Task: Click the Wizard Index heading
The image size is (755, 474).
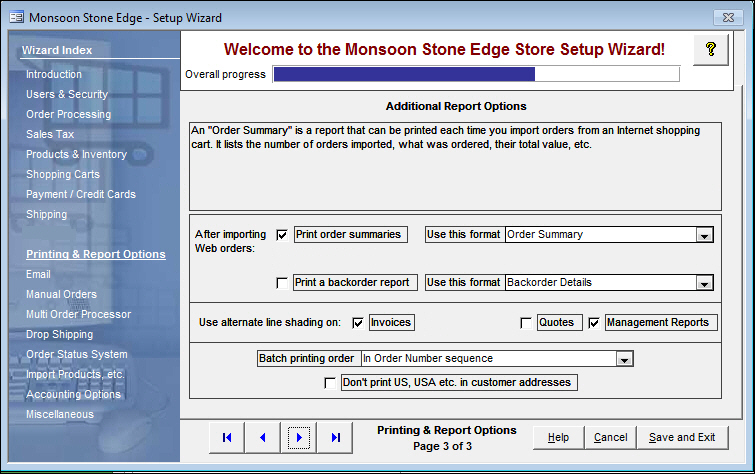Action: [x=57, y=50]
